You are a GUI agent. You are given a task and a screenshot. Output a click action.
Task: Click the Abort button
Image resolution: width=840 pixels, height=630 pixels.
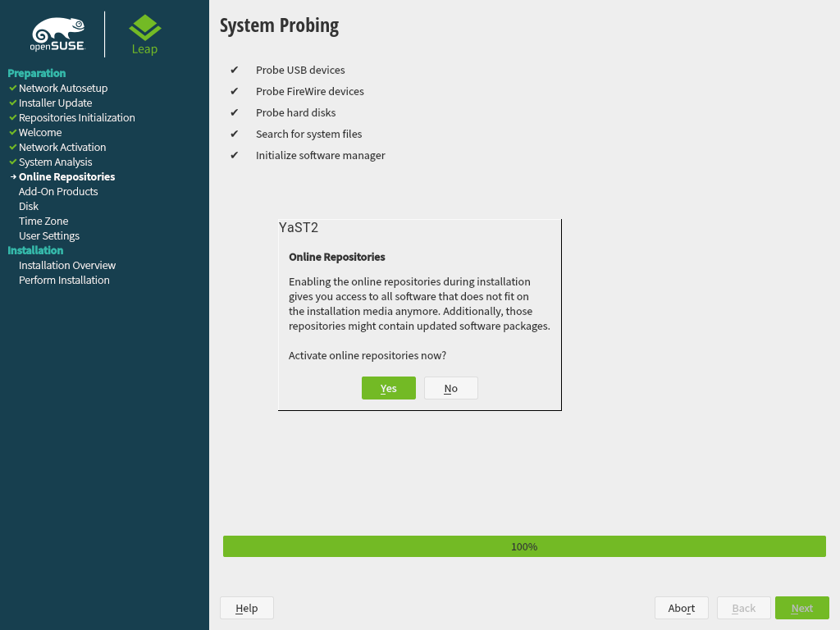681,608
